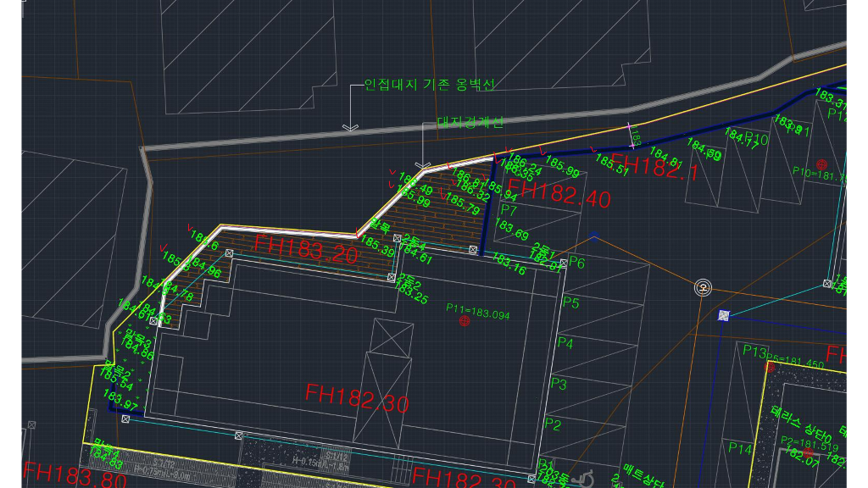Select the magenta dimension line on boundary
Viewport: 868px width, 488px height.
click(630, 134)
